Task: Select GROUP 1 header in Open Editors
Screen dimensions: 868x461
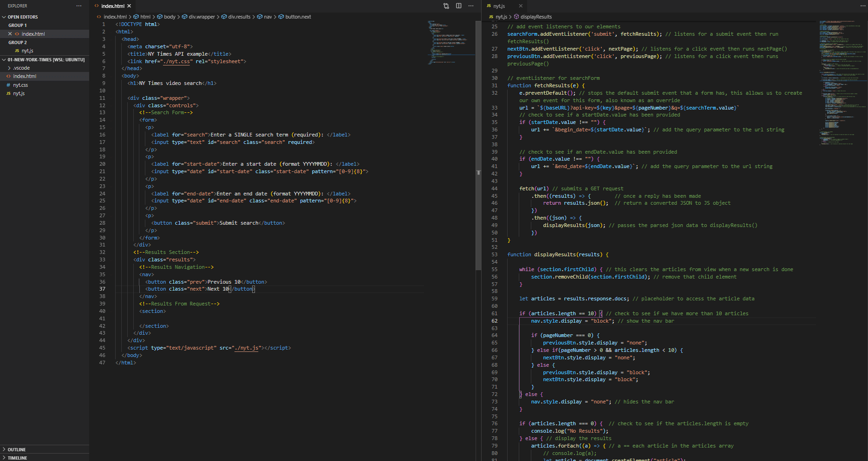Action: click(x=18, y=26)
